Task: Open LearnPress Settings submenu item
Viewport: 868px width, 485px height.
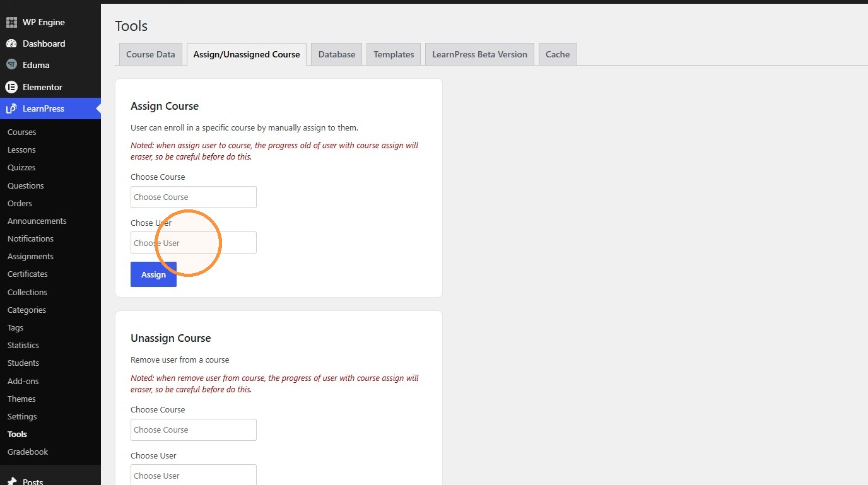Action: tap(22, 416)
